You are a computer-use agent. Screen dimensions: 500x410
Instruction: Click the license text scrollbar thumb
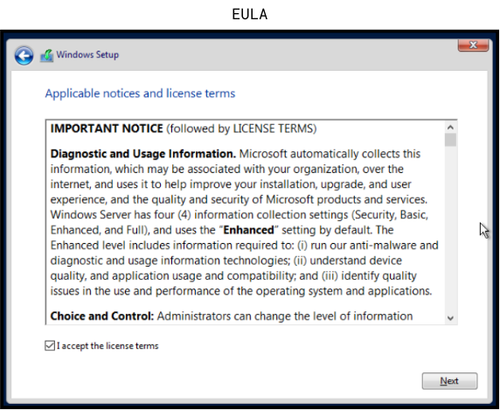point(450,140)
